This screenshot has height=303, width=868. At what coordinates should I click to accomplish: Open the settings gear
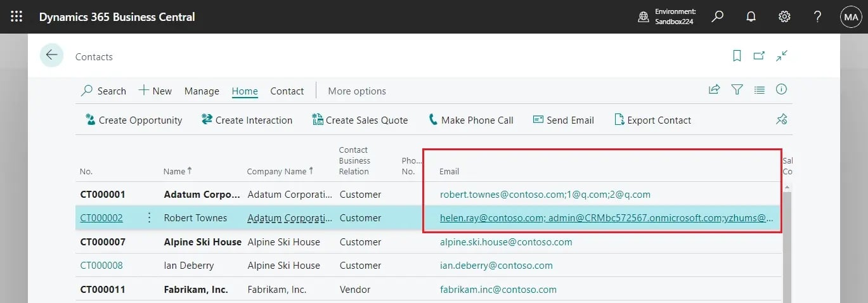click(x=784, y=16)
